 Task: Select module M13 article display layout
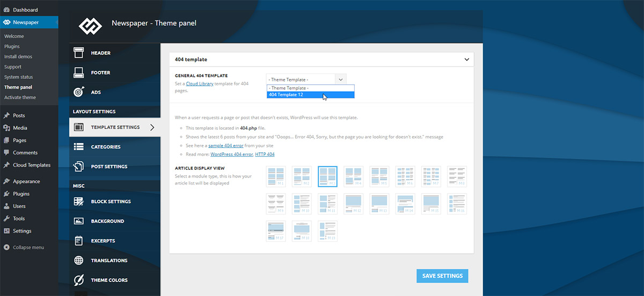coord(379,204)
